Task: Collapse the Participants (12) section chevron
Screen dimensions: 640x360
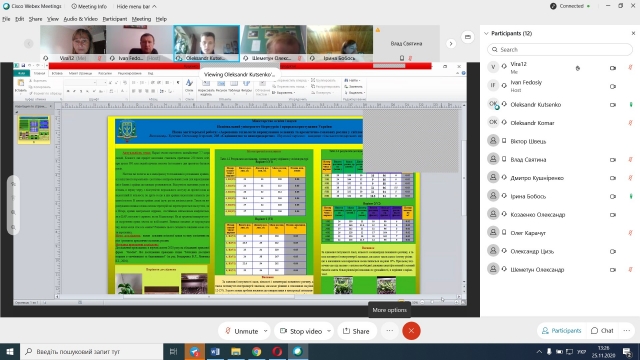Action: click(486, 33)
